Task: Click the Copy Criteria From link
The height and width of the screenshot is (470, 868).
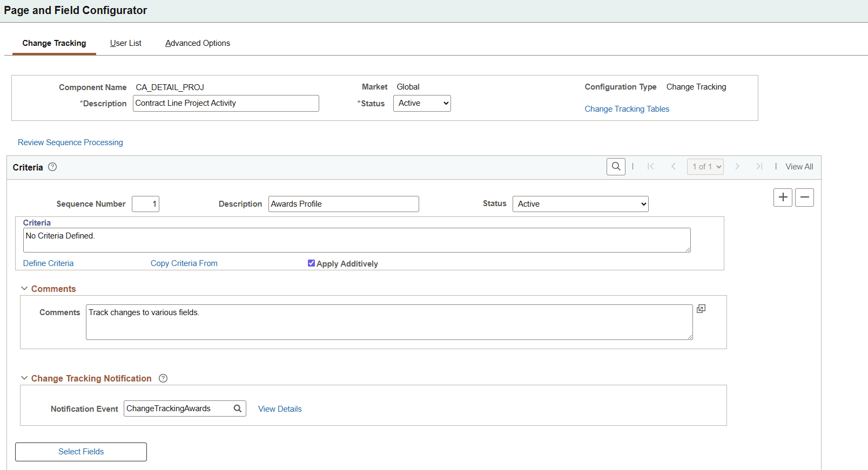Action: (x=184, y=263)
